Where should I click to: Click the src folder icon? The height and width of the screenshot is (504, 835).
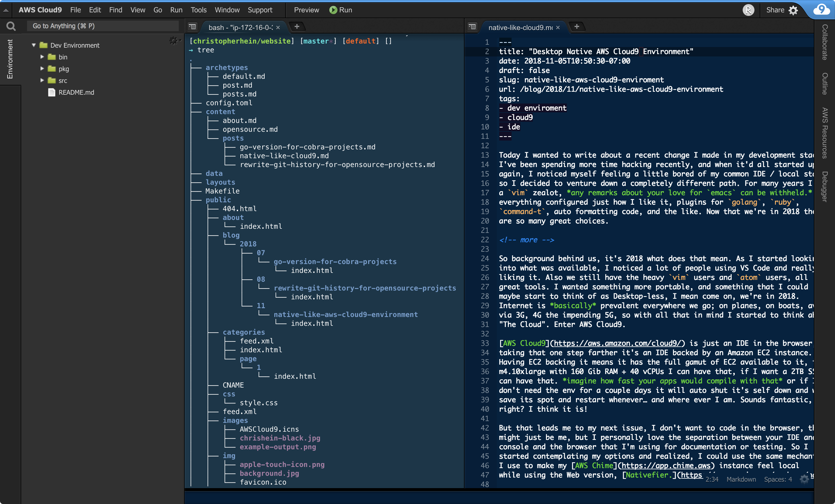51,81
